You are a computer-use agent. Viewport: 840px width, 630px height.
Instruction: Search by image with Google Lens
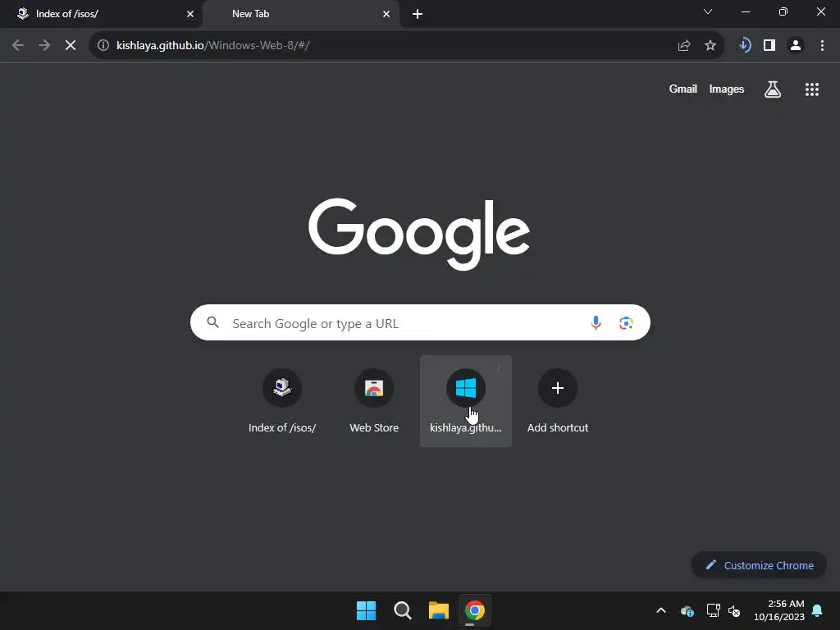626,322
